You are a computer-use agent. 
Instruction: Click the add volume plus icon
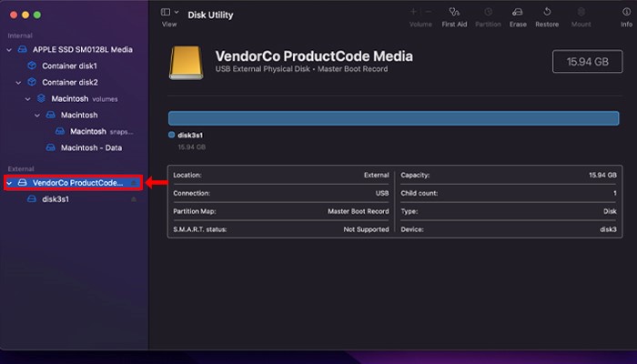click(414, 12)
